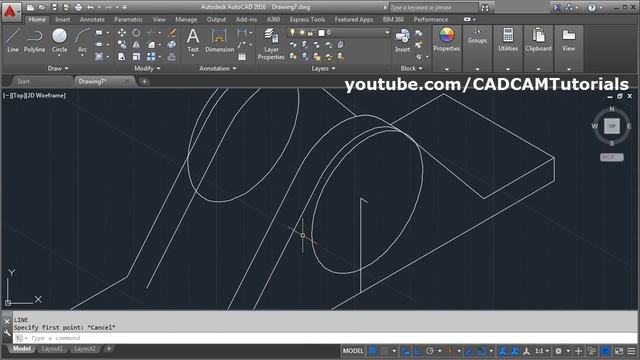Switch to the Start file tab
This screenshot has height=360, width=640.
point(23,81)
